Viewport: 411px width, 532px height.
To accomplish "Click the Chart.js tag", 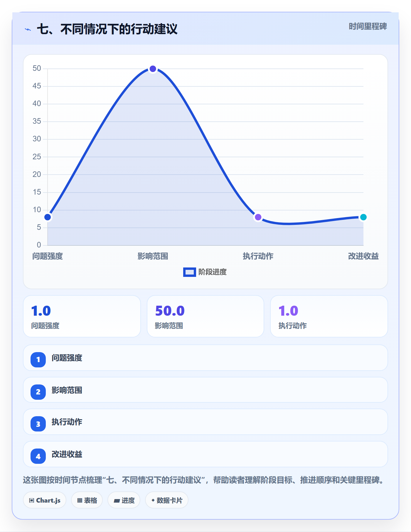I will [45, 500].
